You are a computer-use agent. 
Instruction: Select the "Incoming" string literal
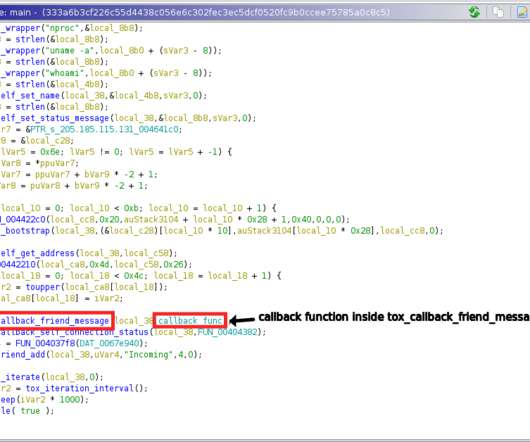pos(148,354)
